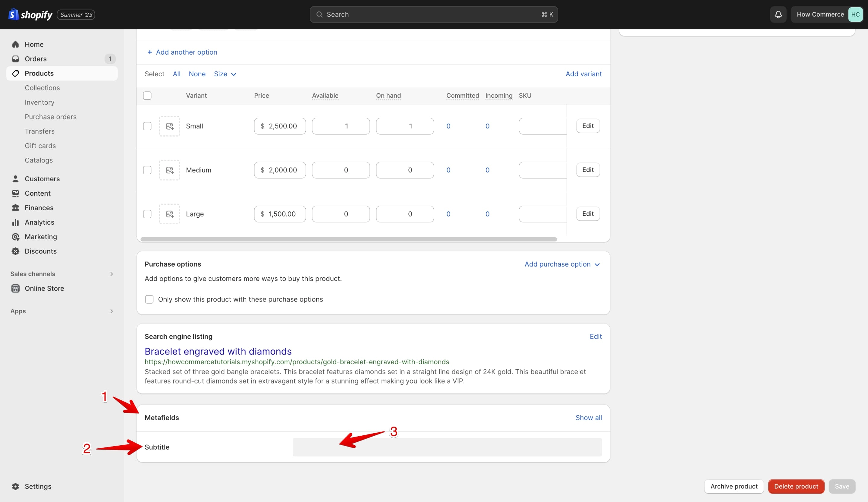The image size is (868, 502).
Task: Click the variants horizontal scrollbar
Action: click(x=349, y=239)
